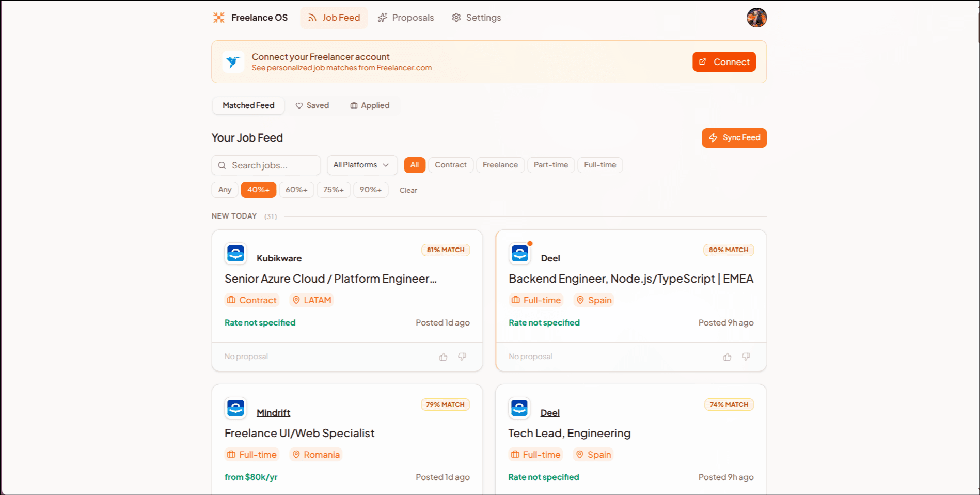Thumbs down the Senior Azure Cloud job
This screenshot has height=495, width=980.
pyautogui.click(x=462, y=357)
